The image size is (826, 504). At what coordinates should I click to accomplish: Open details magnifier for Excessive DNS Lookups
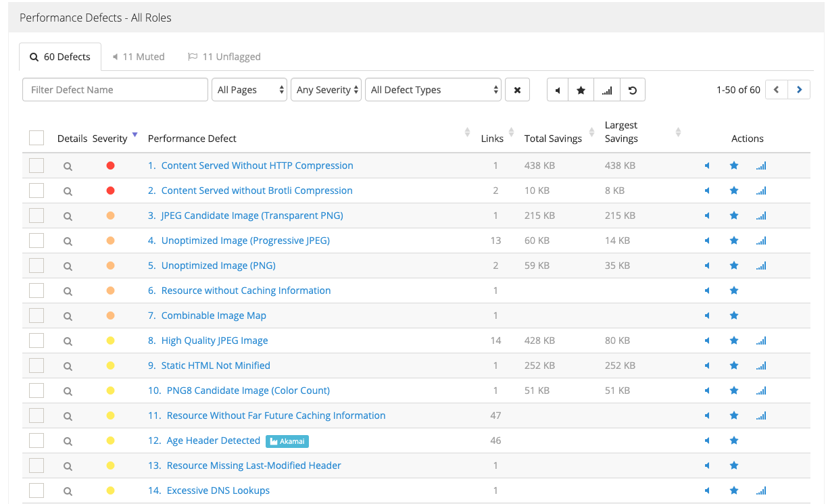tap(68, 491)
